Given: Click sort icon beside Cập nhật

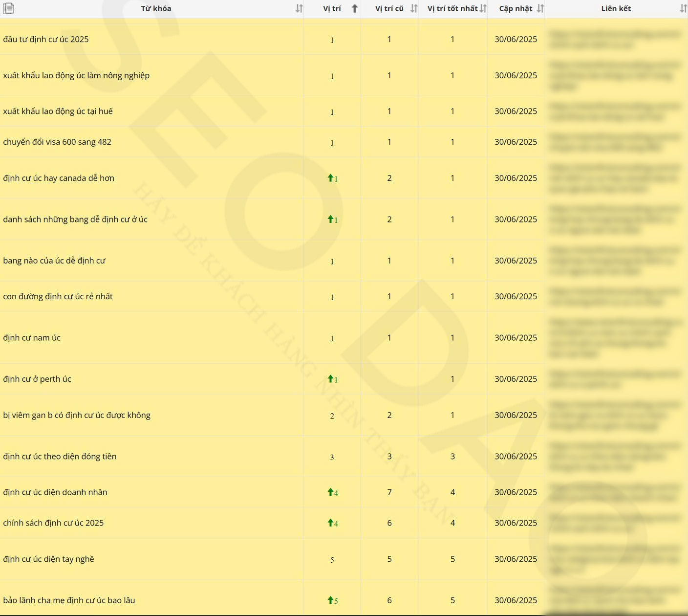Looking at the screenshot, I should coord(540,8).
